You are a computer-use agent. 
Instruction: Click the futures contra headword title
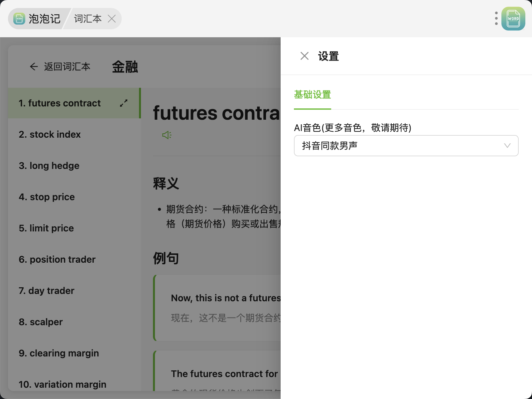(217, 113)
